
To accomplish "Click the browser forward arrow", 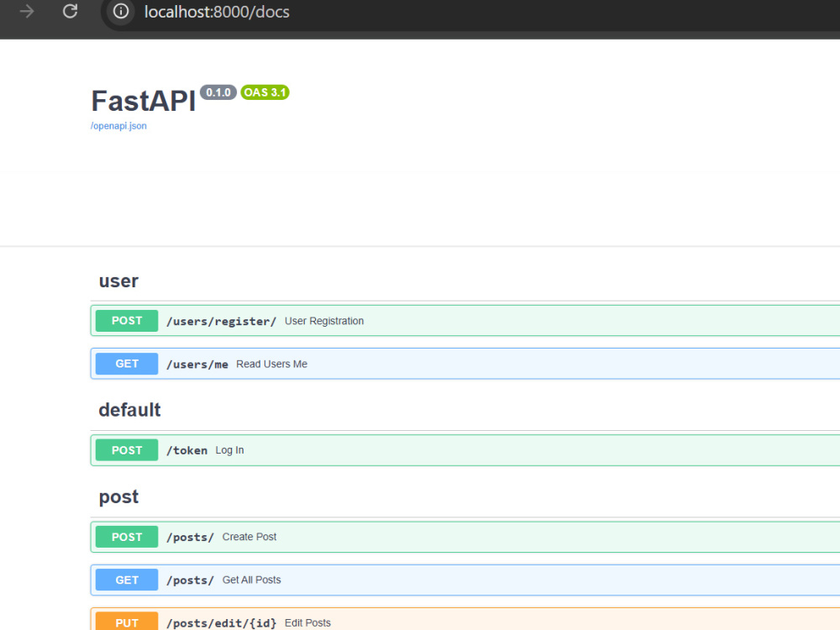I will (x=26, y=11).
